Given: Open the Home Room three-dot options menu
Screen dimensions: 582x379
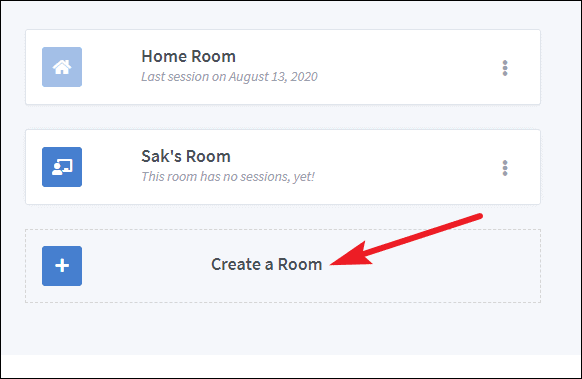Looking at the screenshot, I should pyautogui.click(x=505, y=68).
